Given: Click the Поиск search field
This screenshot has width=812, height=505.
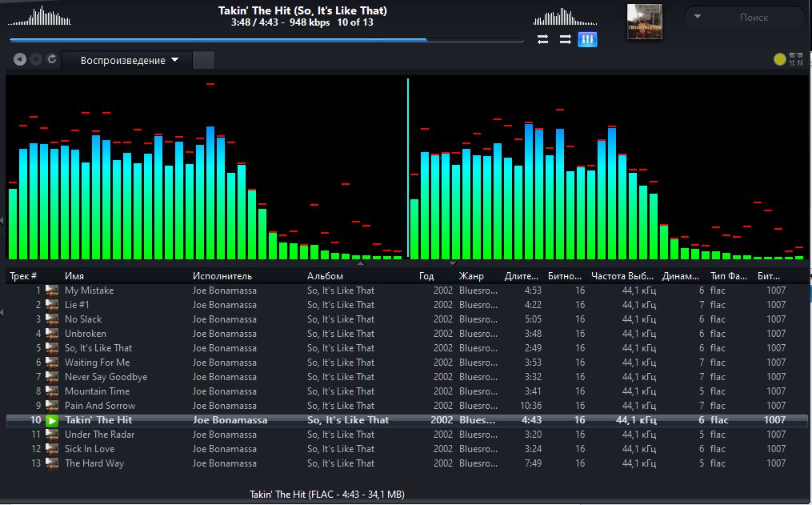Looking at the screenshot, I should click(754, 17).
